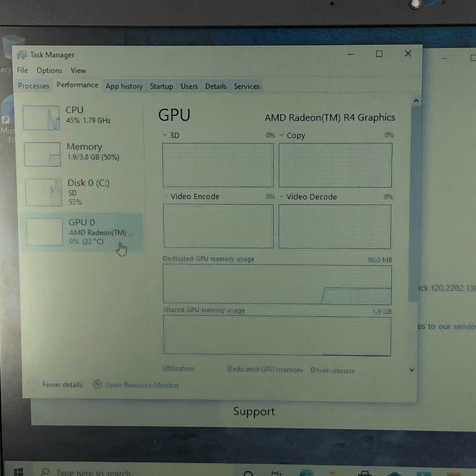Click the Shared GPU memory usage graph
Screen dimensions: 476x476
pyautogui.click(x=277, y=336)
